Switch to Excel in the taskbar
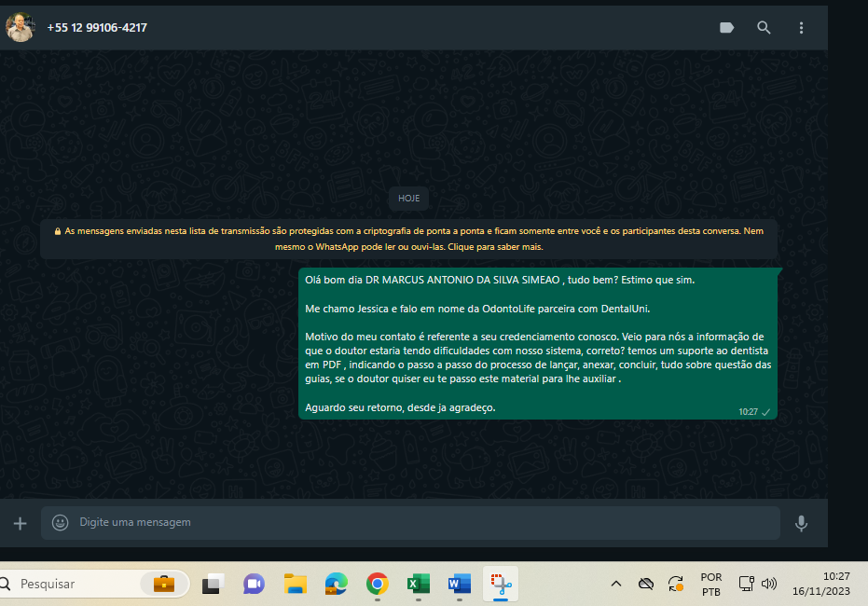Image resolution: width=868 pixels, height=606 pixels. click(418, 585)
